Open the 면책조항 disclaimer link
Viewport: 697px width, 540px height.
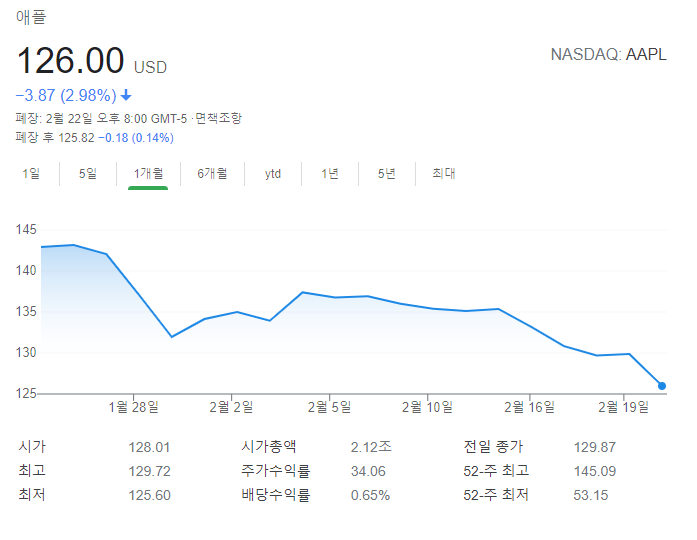click(x=218, y=118)
